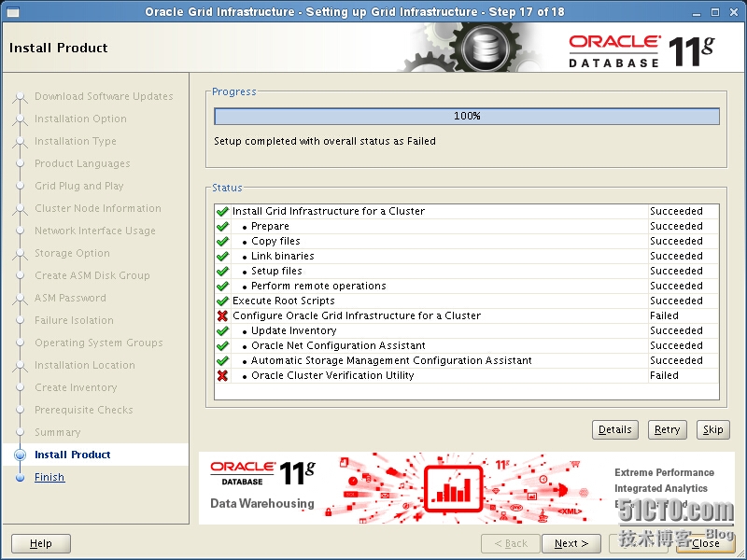The height and width of the screenshot is (560, 747).
Task: Click checkmark beside Automatic Storage Management Configuration Assistant
Action: (222, 360)
